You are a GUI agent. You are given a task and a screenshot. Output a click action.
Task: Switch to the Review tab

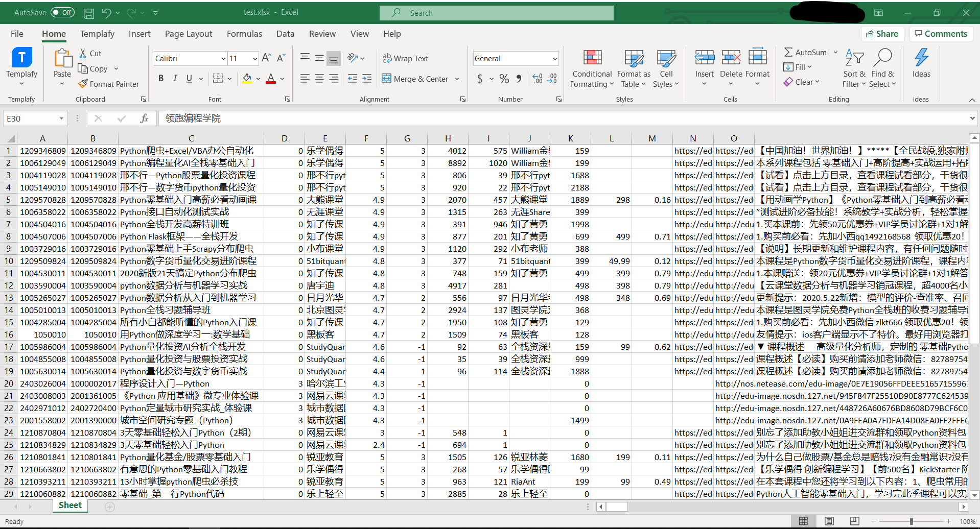coord(322,34)
